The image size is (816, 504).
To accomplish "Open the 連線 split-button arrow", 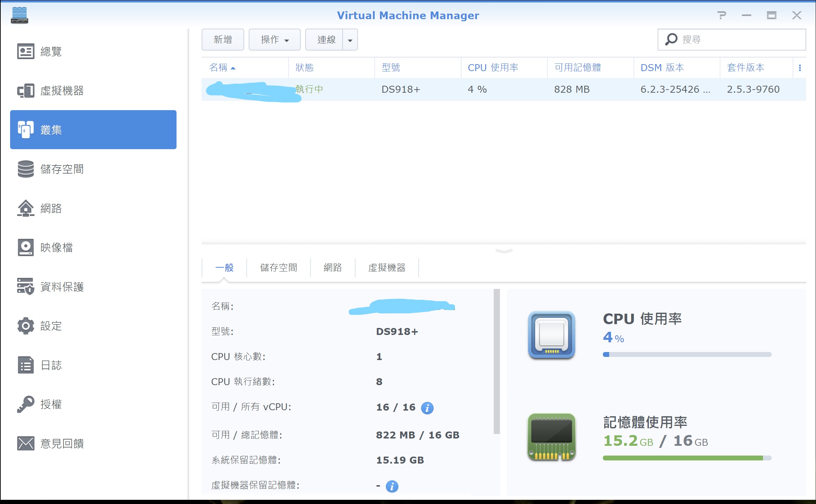I will 350,40.
